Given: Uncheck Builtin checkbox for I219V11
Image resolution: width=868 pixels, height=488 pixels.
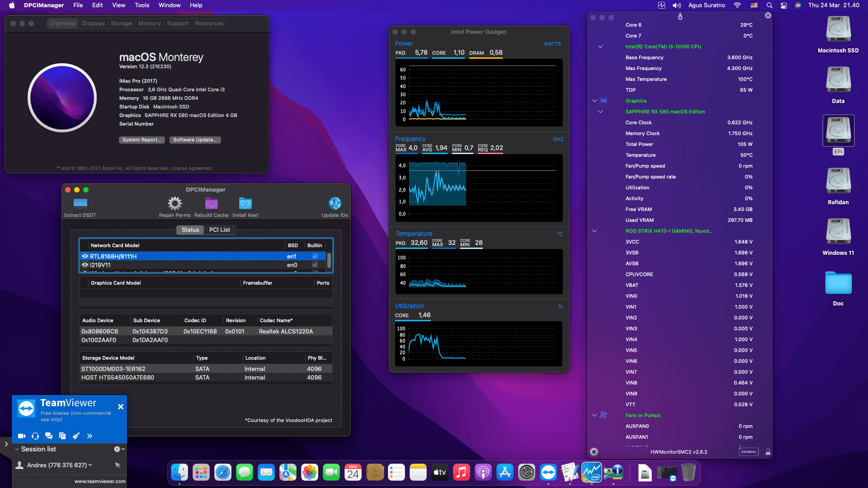Looking at the screenshot, I should (315, 265).
